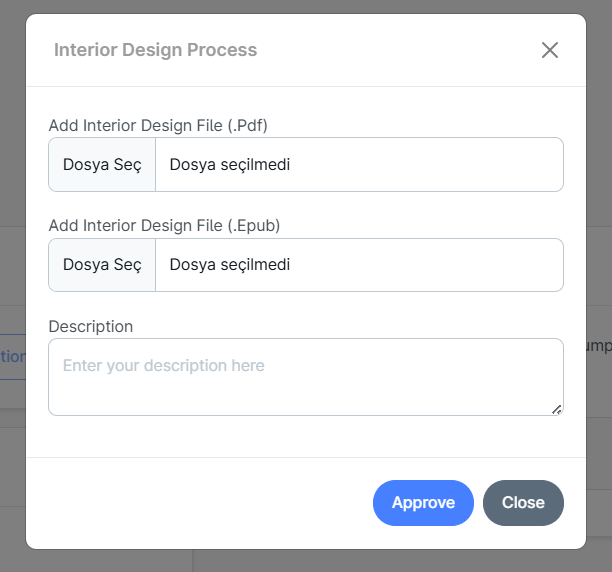Click the blank header area between the title and X
The width and height of the screenshot is (612, 572).
tap(400, 50)
